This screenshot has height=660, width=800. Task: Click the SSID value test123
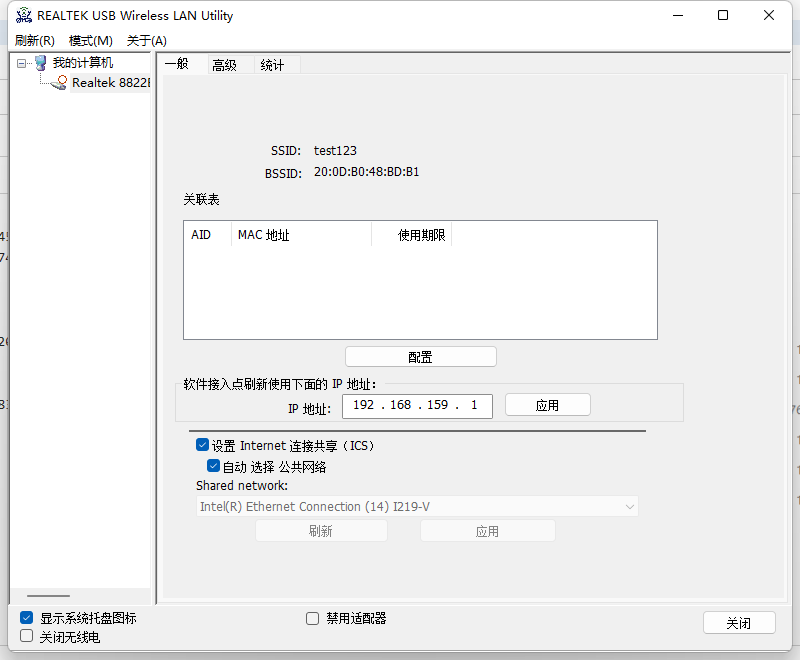click(335, 150)
